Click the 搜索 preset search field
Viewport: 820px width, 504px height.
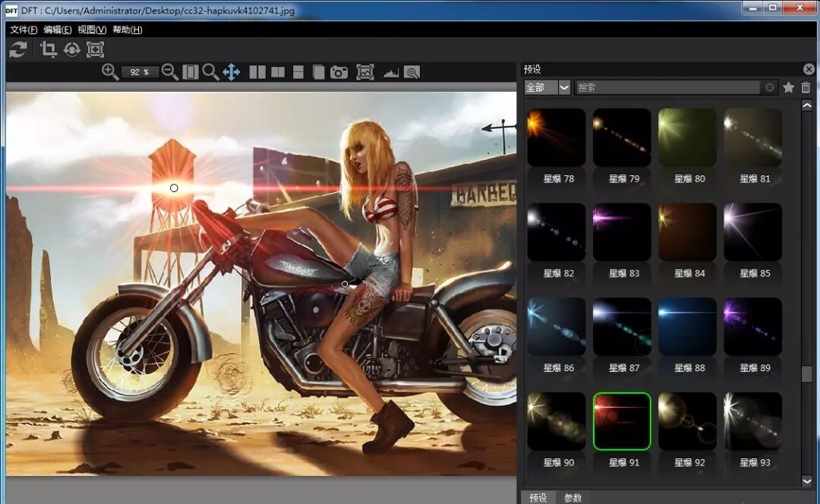coord(667,87)
